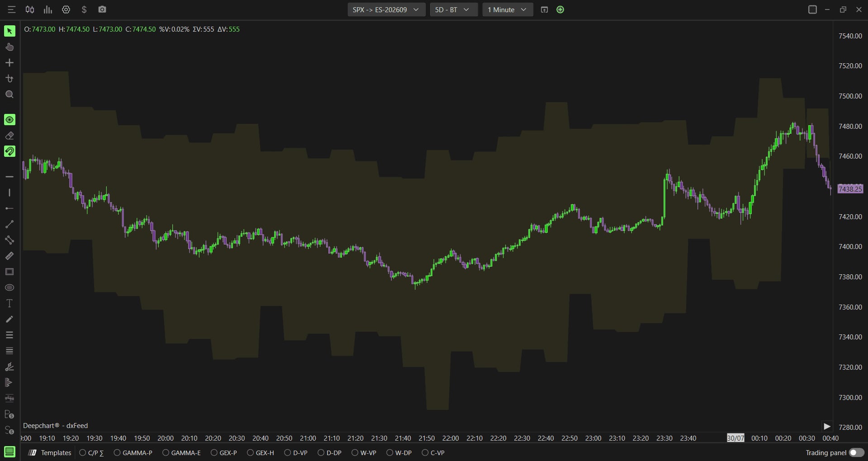The width and height of the screenshot is (868, 461).
Task: Select the text annotation tool
Action: click(x=9, y=303)
